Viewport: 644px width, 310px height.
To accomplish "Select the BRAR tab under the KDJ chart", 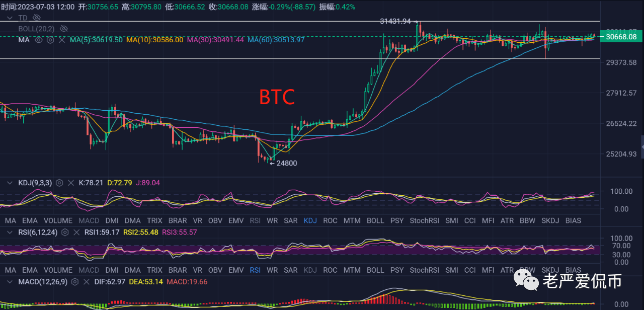I will (x=178, y=220).
